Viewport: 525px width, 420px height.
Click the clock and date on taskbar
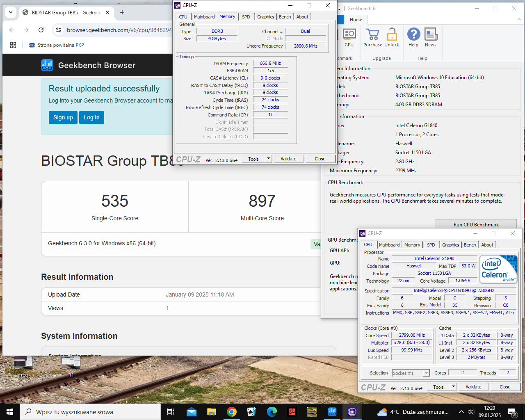pos(489,412)
